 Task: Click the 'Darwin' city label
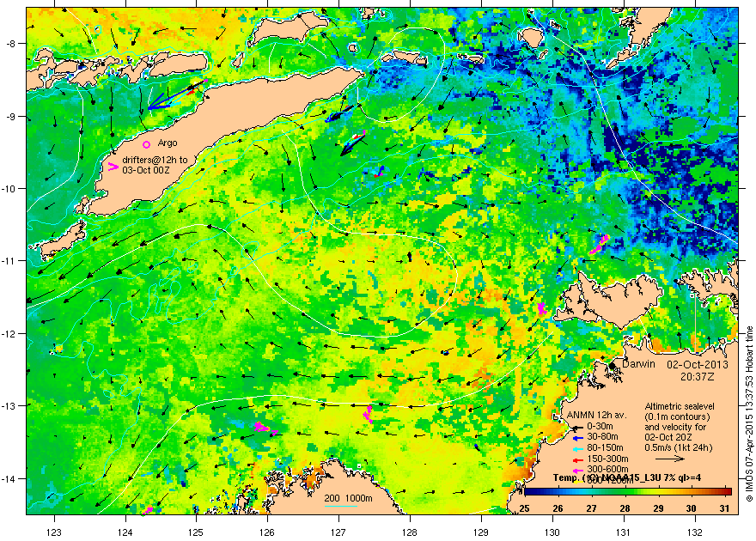tap(638, 364)
